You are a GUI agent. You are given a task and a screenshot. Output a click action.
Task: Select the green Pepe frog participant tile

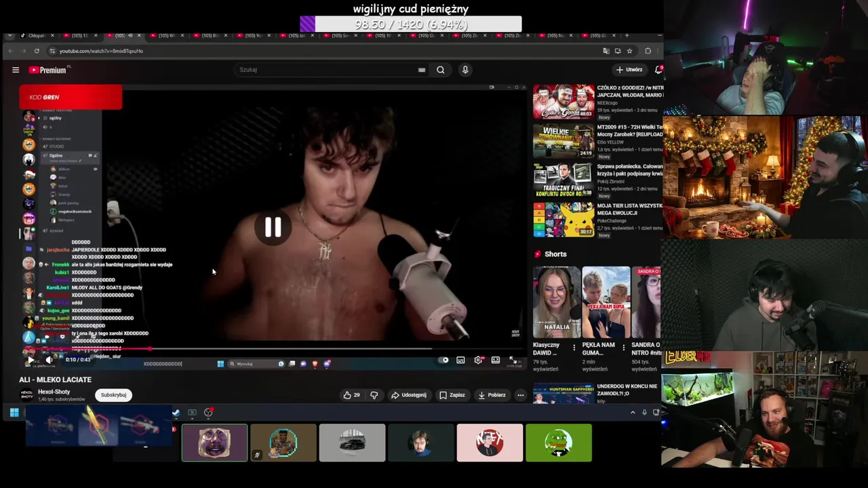click(559, 443)
